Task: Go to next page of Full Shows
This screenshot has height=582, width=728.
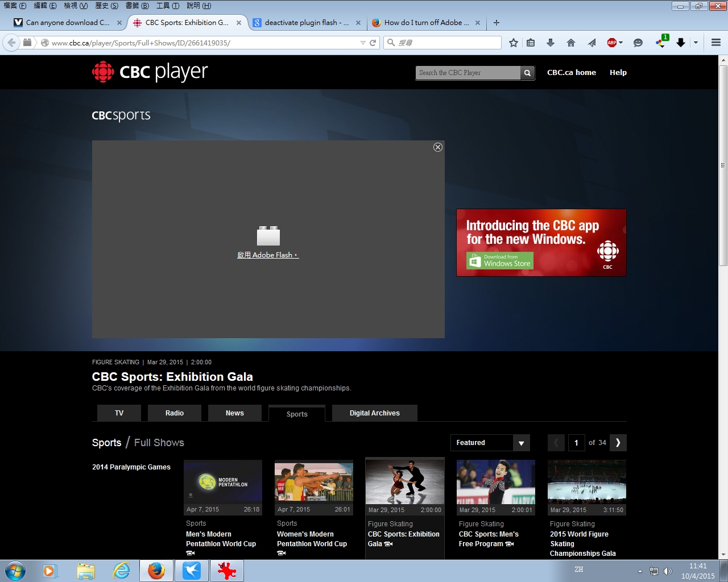Action: click(x=618, y=443)
